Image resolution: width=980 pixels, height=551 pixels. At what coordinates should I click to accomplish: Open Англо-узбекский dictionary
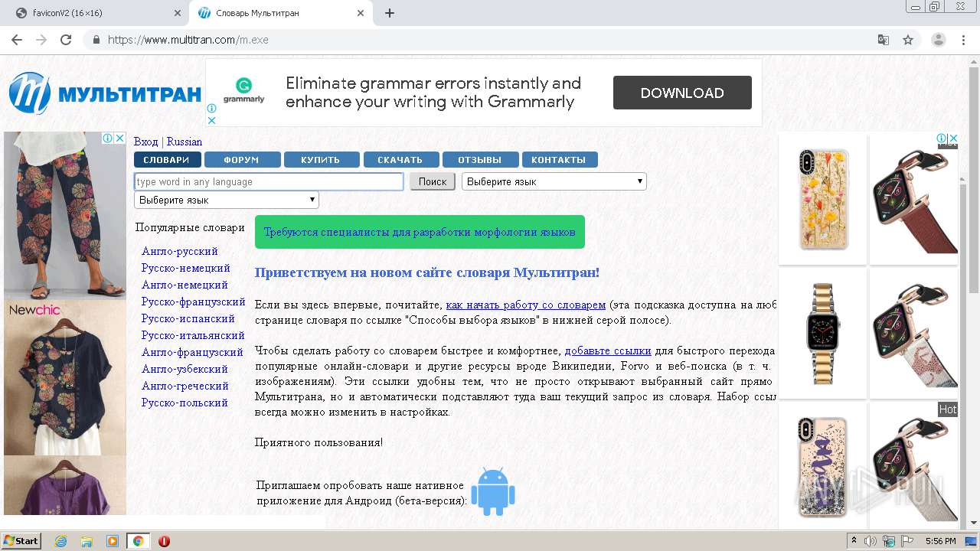pos(185,369)
